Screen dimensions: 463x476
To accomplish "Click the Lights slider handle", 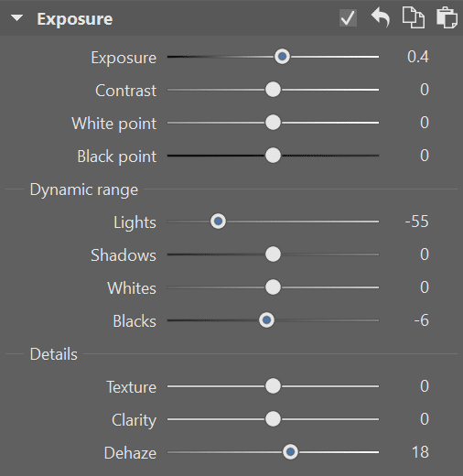I will click(x=218, y=222).
